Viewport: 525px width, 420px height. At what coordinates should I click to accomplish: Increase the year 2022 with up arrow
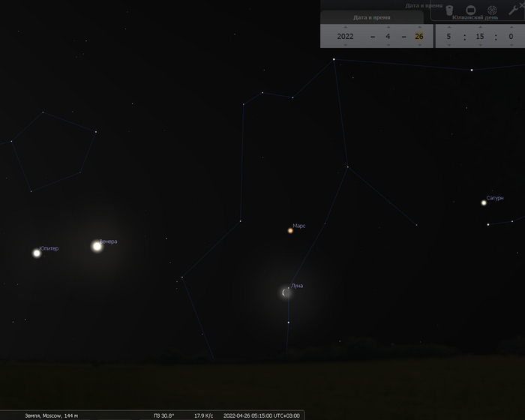pyautogui.click(x=345, y=27)
